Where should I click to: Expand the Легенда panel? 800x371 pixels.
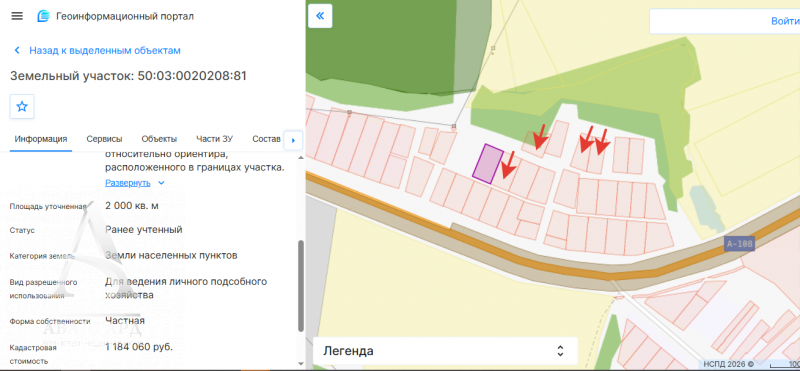pos(445,351)
